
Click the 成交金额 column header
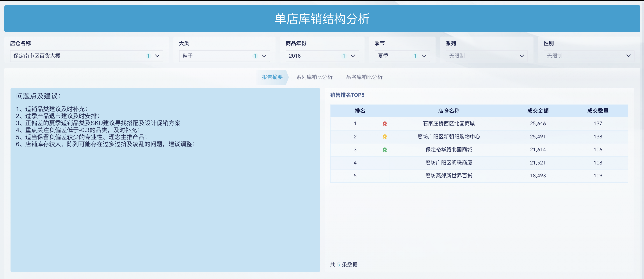coord(538,111)
